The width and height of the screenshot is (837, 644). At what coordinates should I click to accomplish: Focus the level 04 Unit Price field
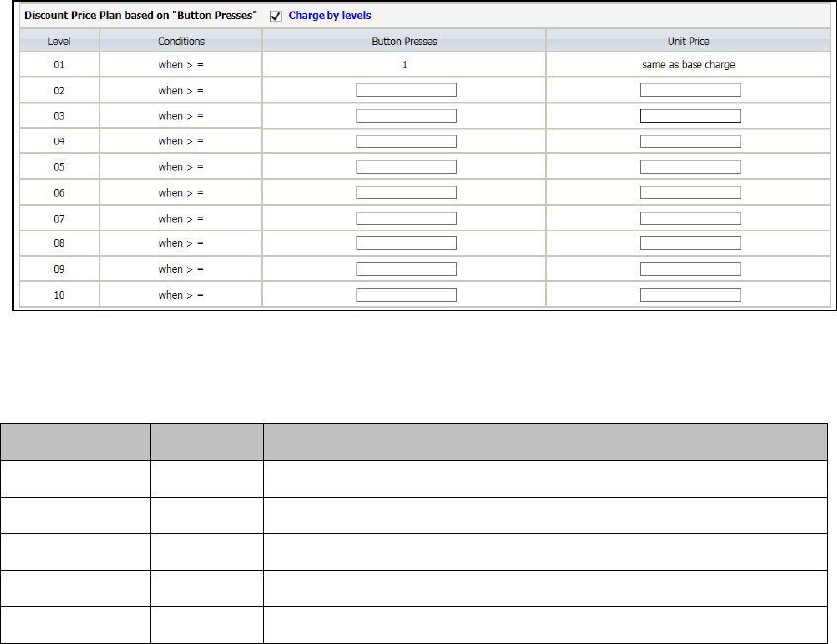[691, 141]
